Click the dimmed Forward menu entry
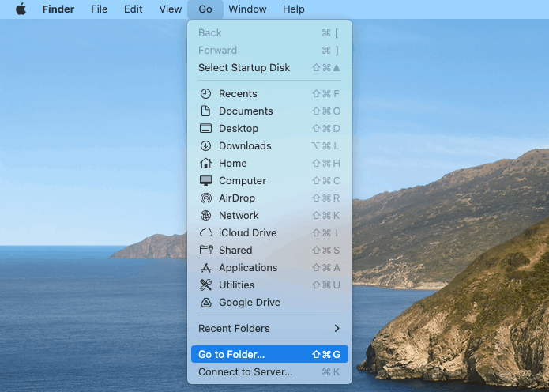The image size is (549, 392). coord(269,50)
